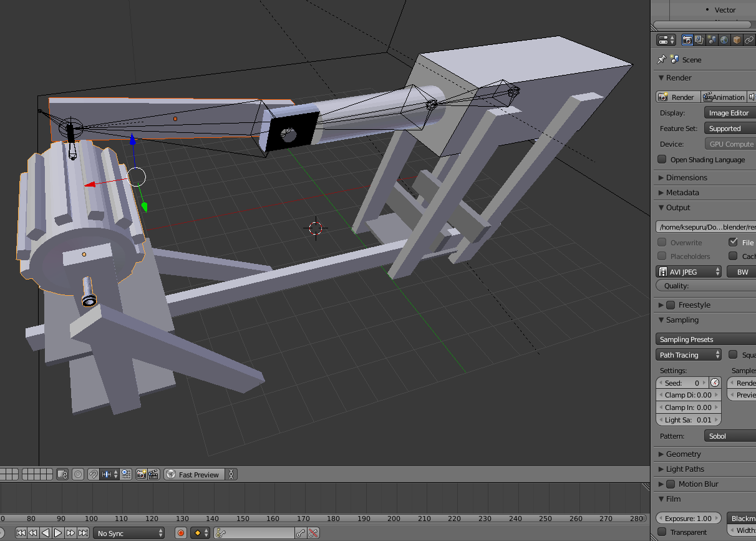The width and height of the screenshot is (756, 541).
Task: Select the Object properties cube icon
Action: tap(736, 39)
